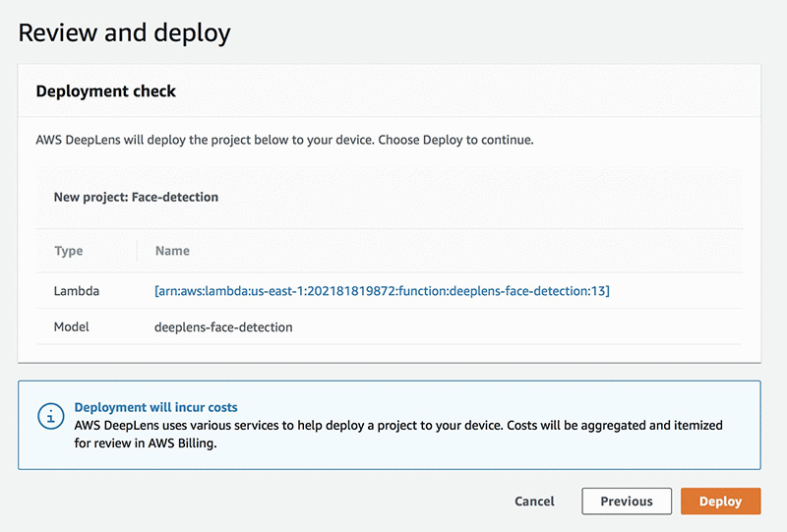Click the "Deployment will incur costs" heading
Screen dimensions: 787x532
[x=156, y=407]
